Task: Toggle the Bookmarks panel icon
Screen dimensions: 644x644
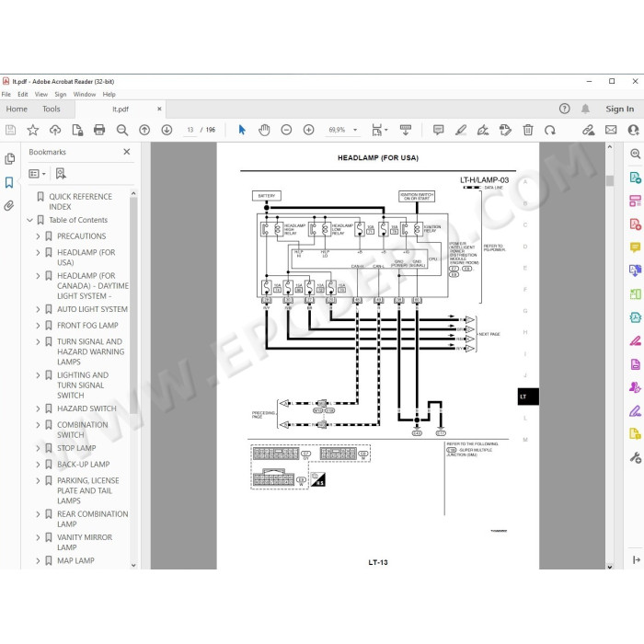Action: point(9,182)
